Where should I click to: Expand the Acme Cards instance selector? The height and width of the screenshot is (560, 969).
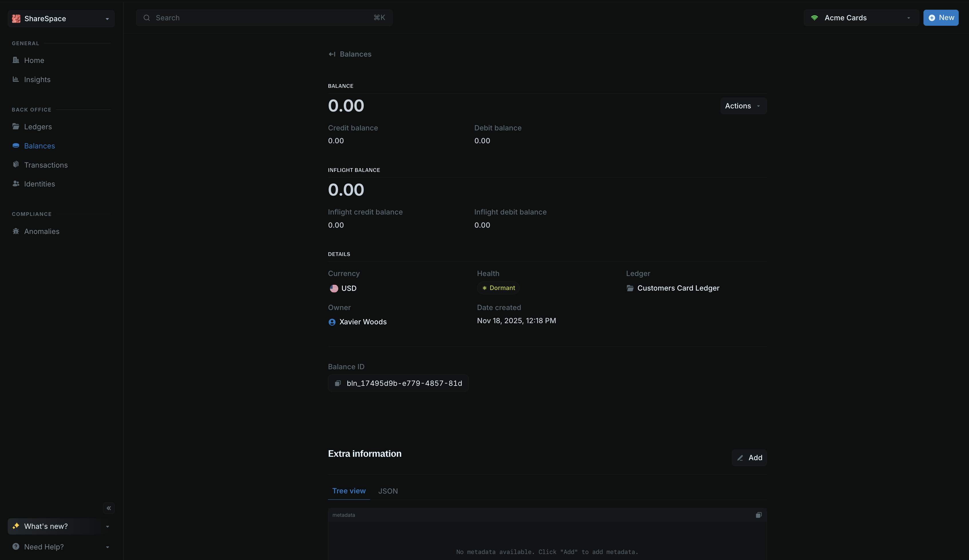[861, 18]
